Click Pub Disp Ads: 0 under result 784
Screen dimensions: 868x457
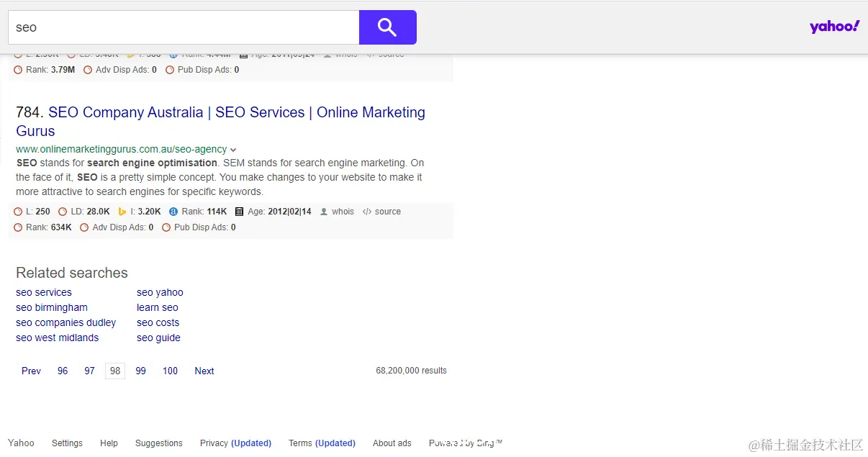coord(199,227)
